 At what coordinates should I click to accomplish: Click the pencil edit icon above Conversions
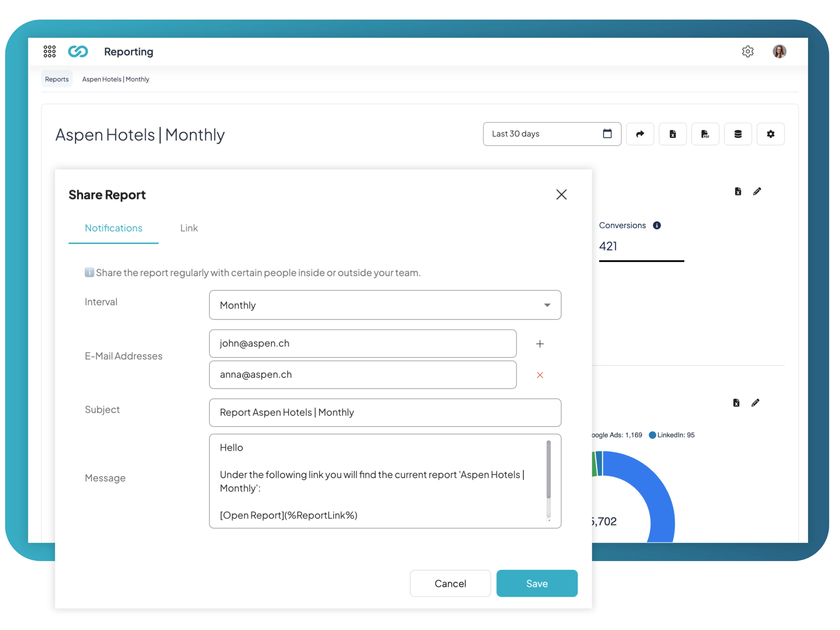pyautogui.click(x=757, y=191)
